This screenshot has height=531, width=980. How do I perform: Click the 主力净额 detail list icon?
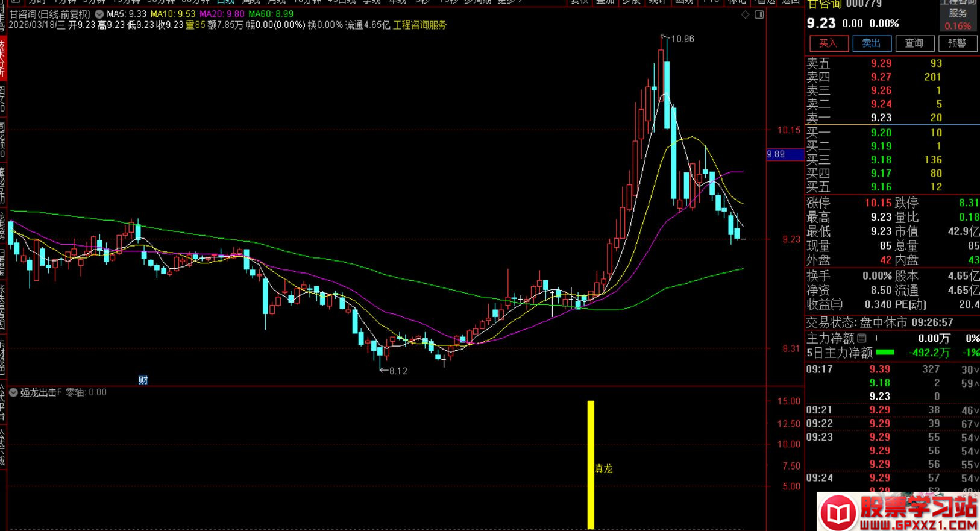[x=862, y=339]
